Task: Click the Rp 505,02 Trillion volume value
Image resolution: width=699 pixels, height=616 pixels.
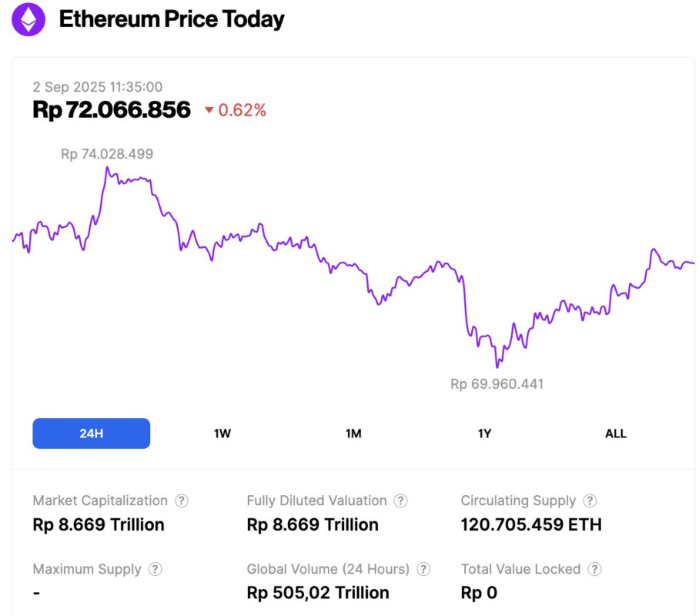Action: click(x=318, y=593)
